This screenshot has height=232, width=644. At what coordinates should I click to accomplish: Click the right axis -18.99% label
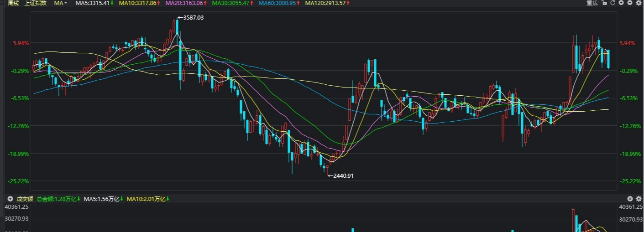pyautogui.click(x=629, y=154)
